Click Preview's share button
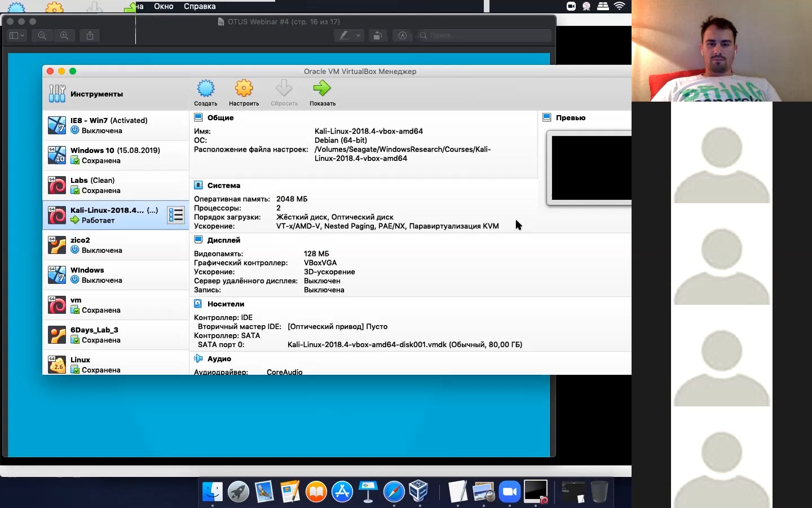Screen dimensions: 812x508 pyautogui.click(x=90, y=36)
